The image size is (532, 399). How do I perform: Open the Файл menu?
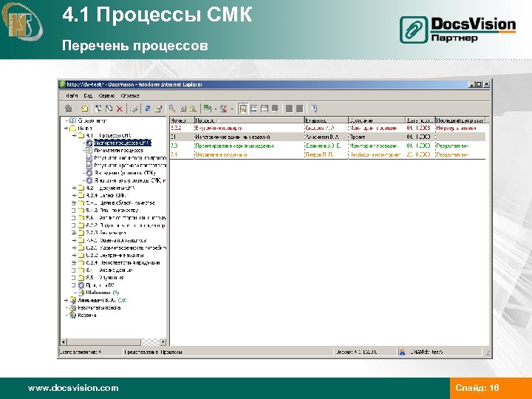pos(72,95)
